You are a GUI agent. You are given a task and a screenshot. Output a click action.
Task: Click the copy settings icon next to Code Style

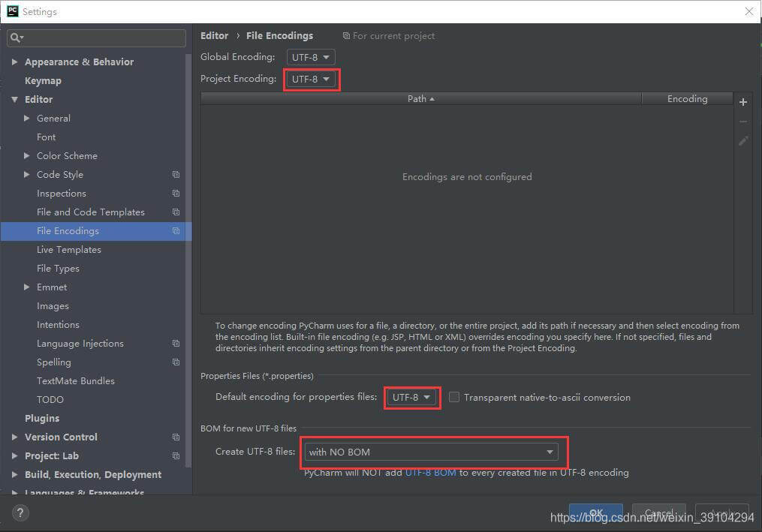coord(176,175)
